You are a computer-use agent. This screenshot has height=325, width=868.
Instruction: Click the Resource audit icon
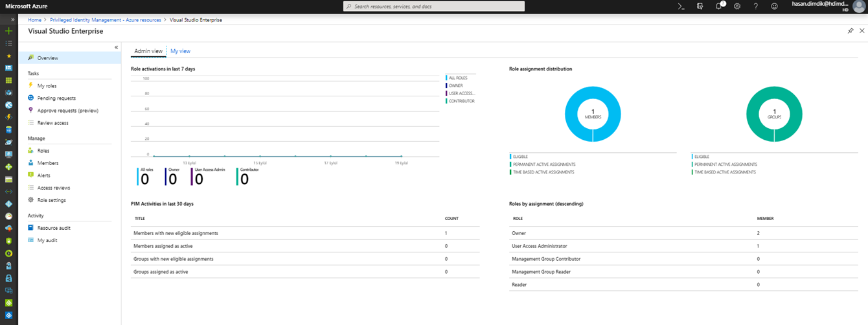30,228
